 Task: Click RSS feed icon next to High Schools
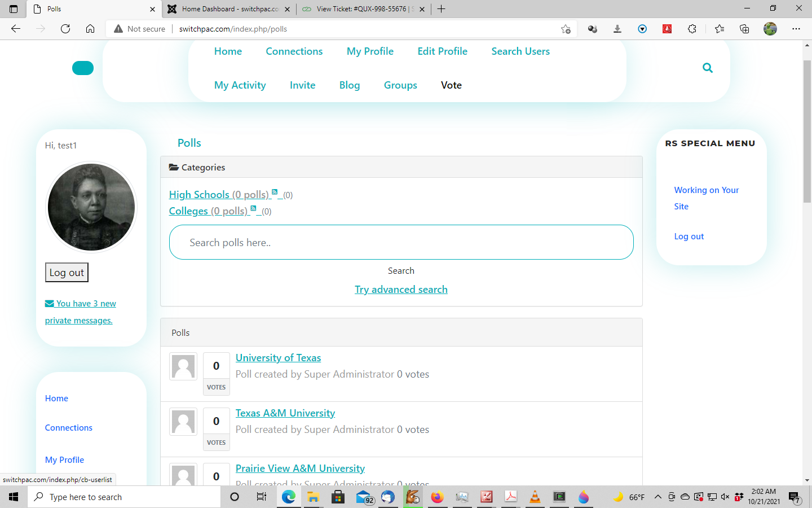(275, 192)
